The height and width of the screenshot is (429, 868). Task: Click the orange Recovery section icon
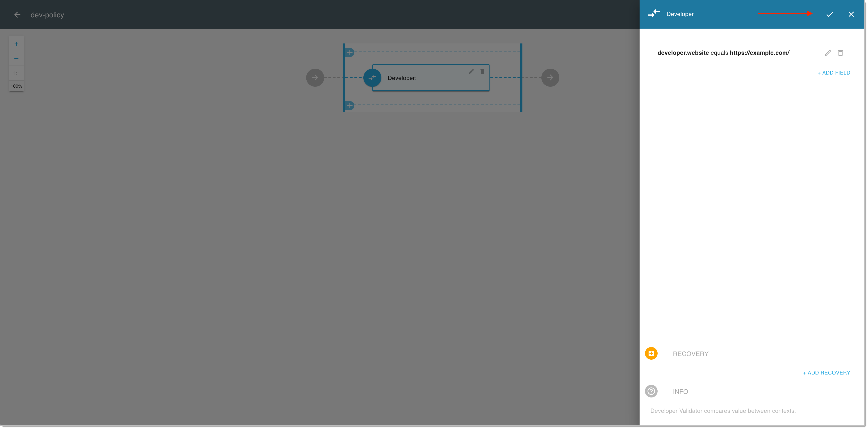point(652,353)
